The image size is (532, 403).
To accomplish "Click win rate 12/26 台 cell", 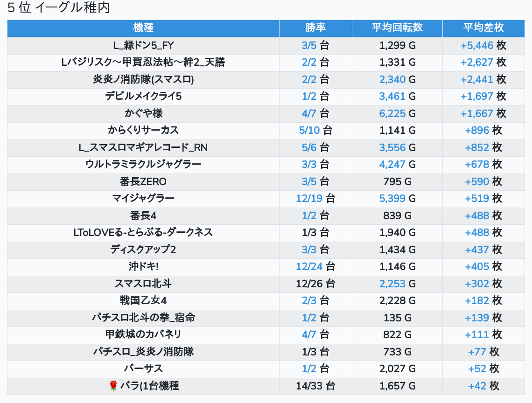I will [315, 284].
